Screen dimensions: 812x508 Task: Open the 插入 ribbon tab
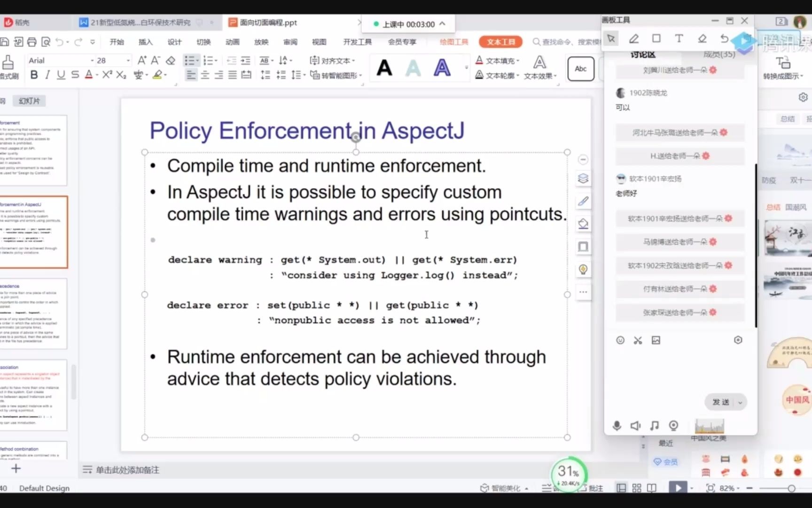coord(146,42)
